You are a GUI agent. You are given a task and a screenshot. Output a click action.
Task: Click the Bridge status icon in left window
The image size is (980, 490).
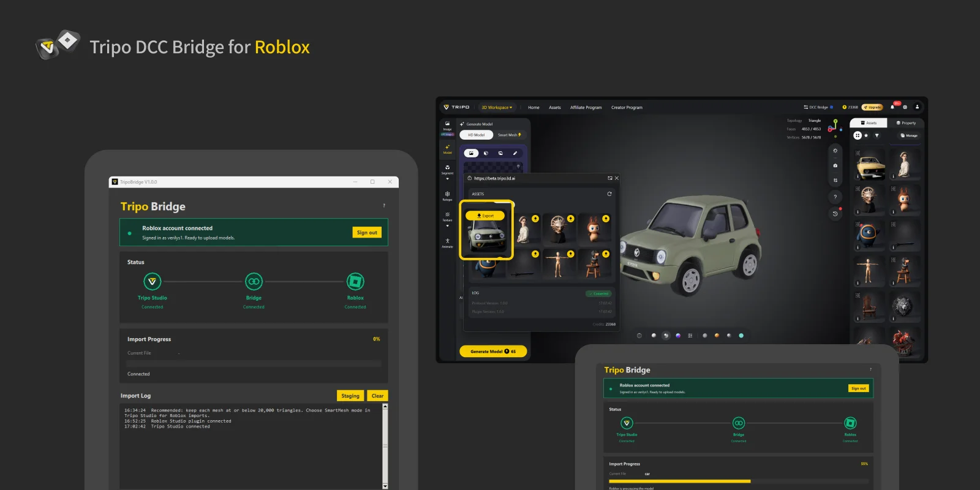(254, 282)
